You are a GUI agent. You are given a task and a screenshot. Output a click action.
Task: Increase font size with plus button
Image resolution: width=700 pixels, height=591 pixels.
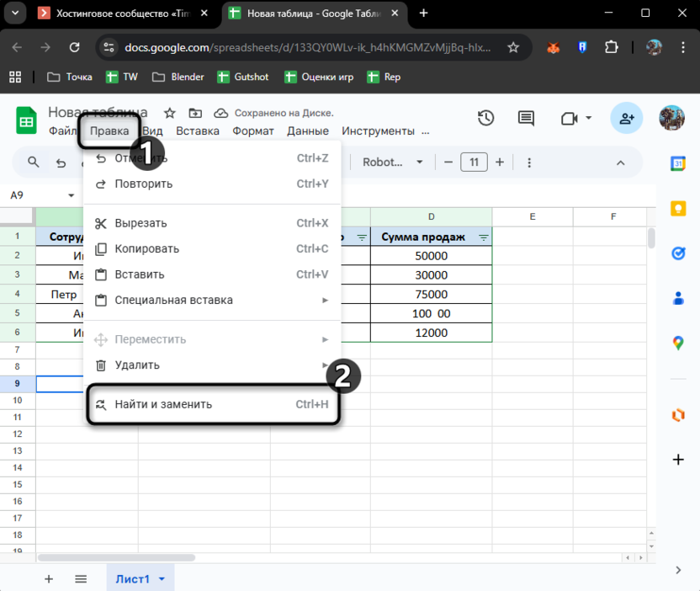point(500,162)
